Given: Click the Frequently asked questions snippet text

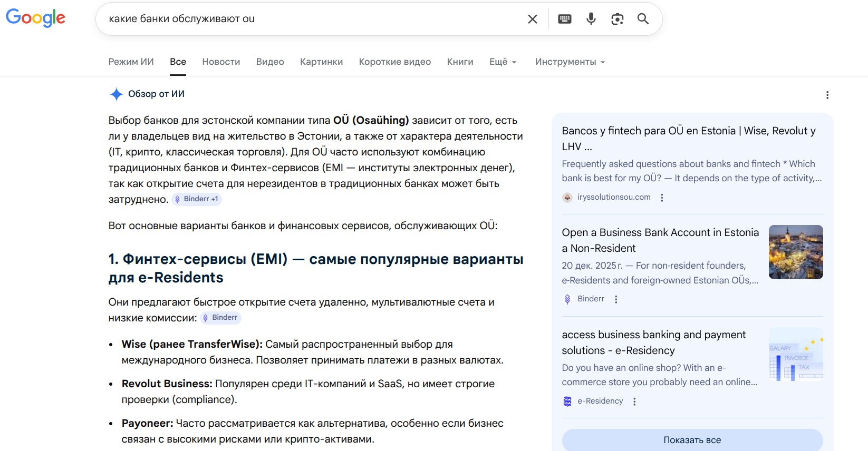Looking at the screenshot, I should [692, 171].
